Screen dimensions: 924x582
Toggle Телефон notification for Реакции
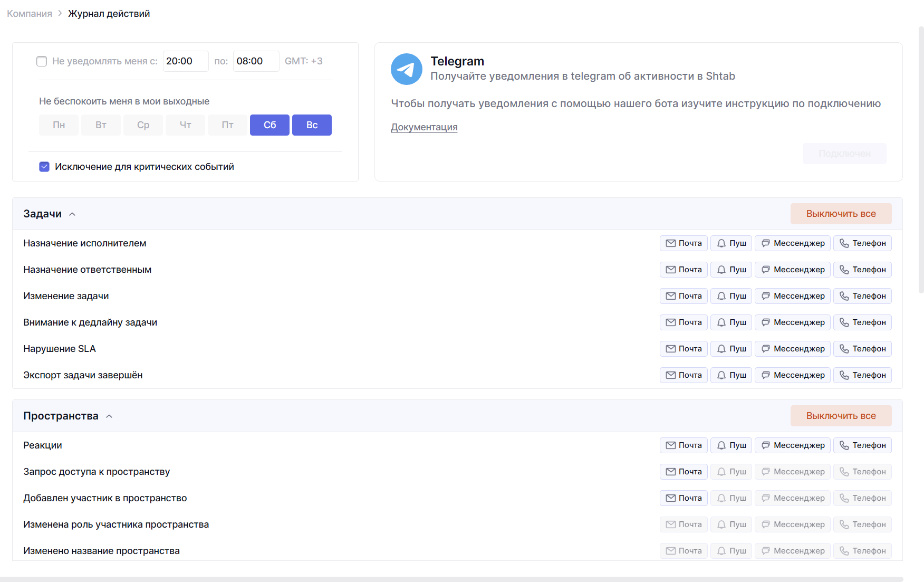862,445
